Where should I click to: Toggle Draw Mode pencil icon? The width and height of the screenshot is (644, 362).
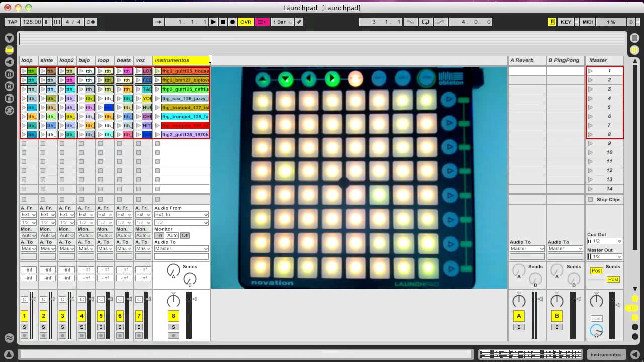click(299, 22)
